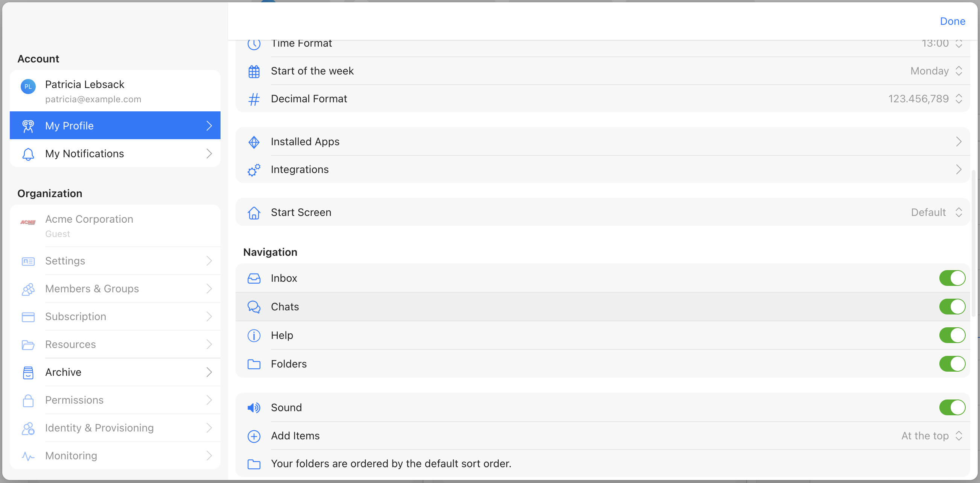
Task: Click the Integrations gears icon
Action: [254, 170]
